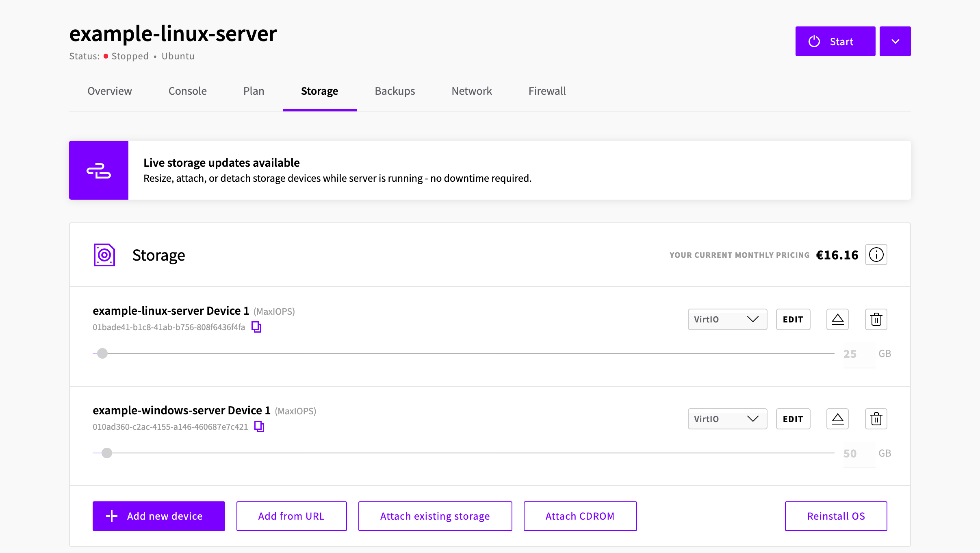Click UUID text 010ad360-c2ac-4155-a146-460687e7c421
Image resolution: width=980 pixels, height=553 pixels.
click(x=170, y=427)
